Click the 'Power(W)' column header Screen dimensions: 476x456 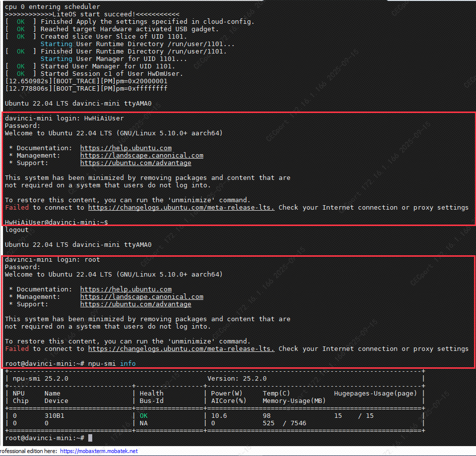[227, 394]
